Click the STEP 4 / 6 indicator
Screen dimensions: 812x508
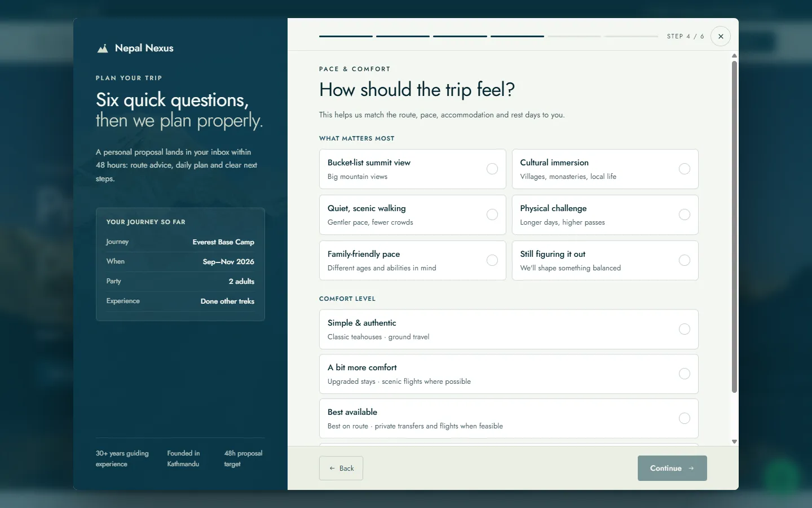coord(685,36)
